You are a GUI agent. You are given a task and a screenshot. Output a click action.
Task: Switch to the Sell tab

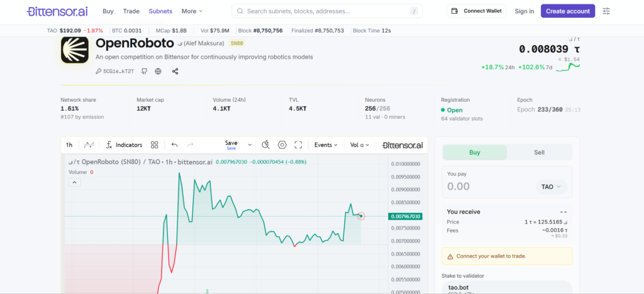539,152
